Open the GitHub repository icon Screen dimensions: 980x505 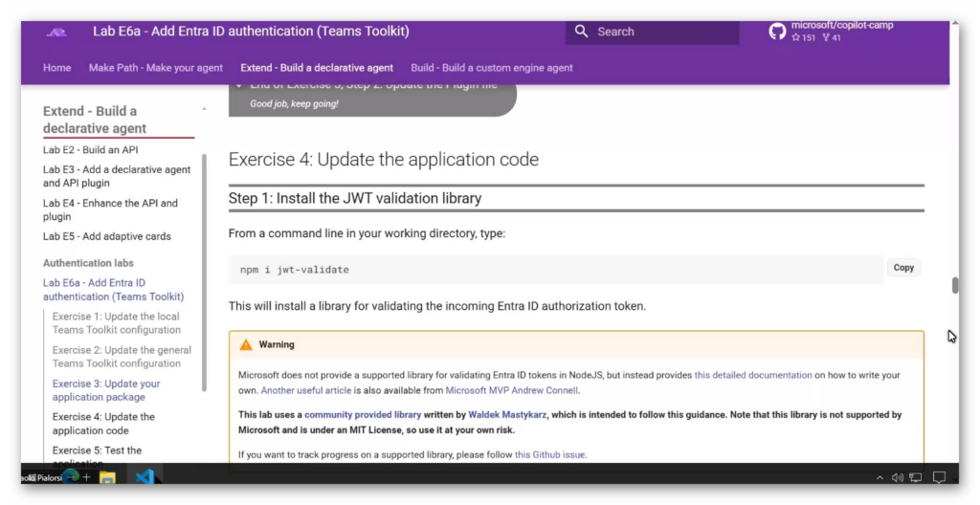pyautogui.click(x=777, y=32)
